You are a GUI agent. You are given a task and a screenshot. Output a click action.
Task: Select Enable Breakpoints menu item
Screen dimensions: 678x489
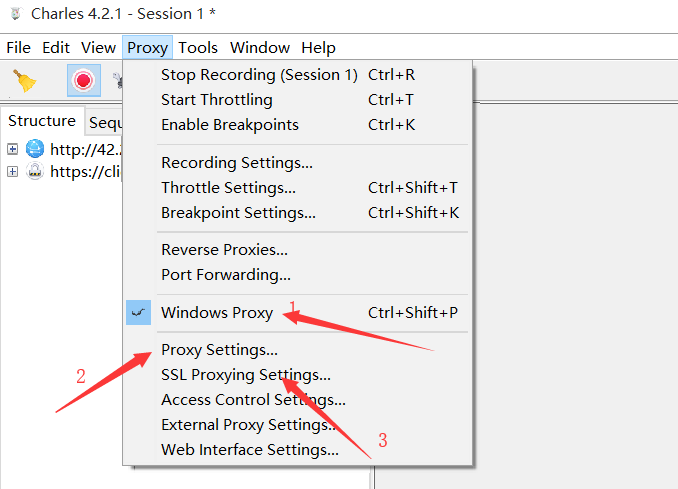tap(230, 125)
